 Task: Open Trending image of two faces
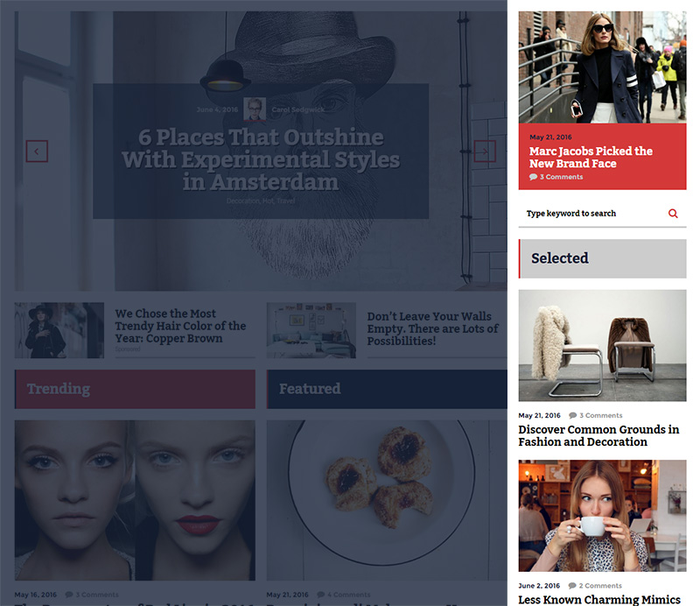pyautogui.click(x=135, y=500)
